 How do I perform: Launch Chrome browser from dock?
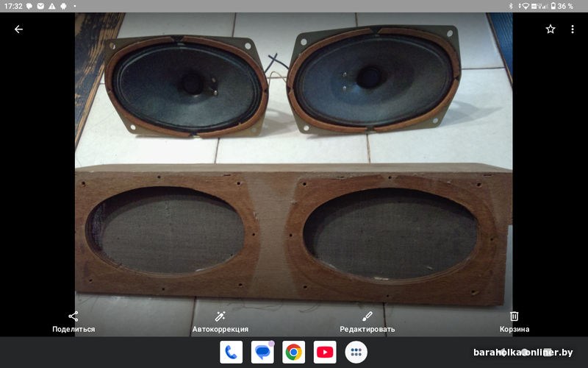(x=293, y=353)
